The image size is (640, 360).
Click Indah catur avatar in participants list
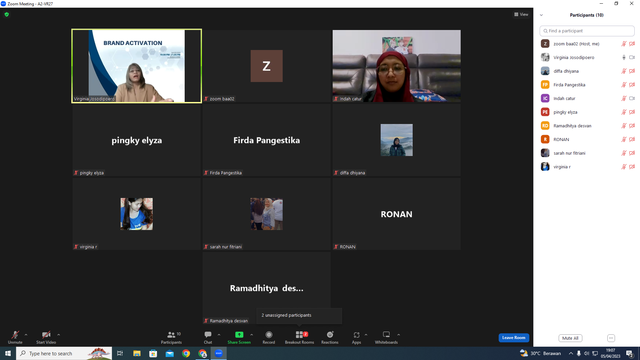click(x=545, y=98)
